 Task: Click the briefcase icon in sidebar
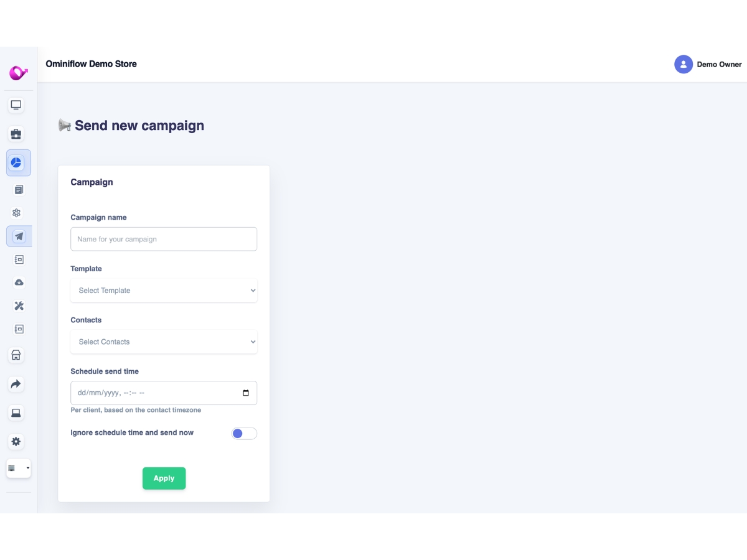pyautogui.click(x=16, y=134)
